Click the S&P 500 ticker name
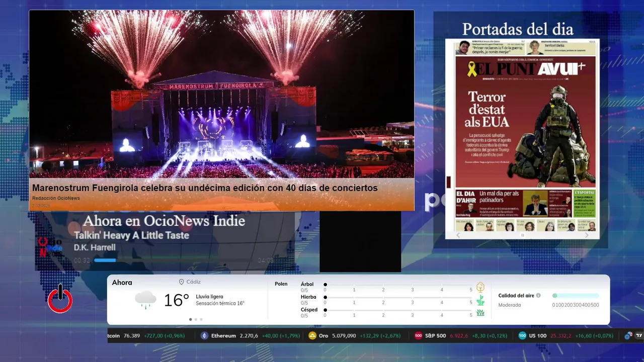Screen dimensions: 644x362 (435, 336)
